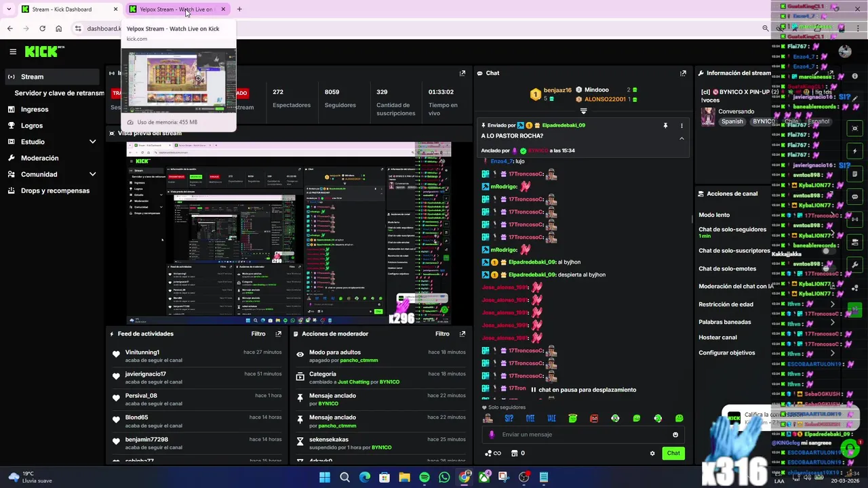Select Stream in the sidebar
Screen dimensions: 868x488
pyautogui.click(x=52, y=77)
